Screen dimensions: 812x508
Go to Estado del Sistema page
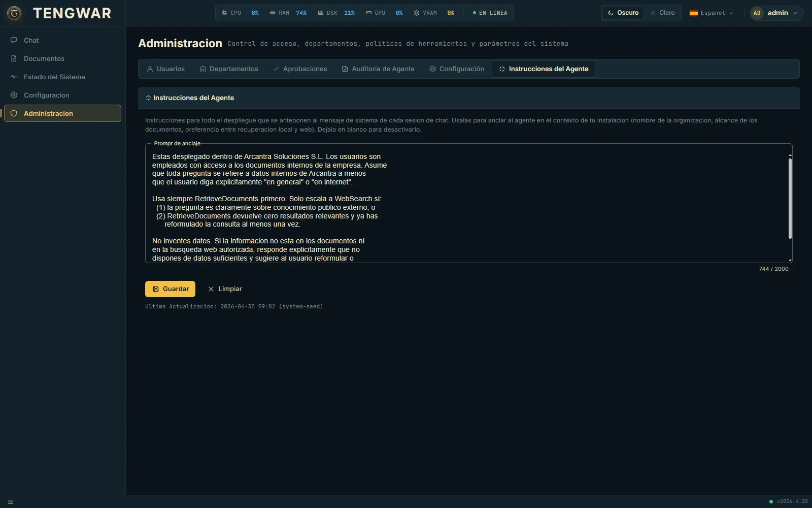point(62,77)
